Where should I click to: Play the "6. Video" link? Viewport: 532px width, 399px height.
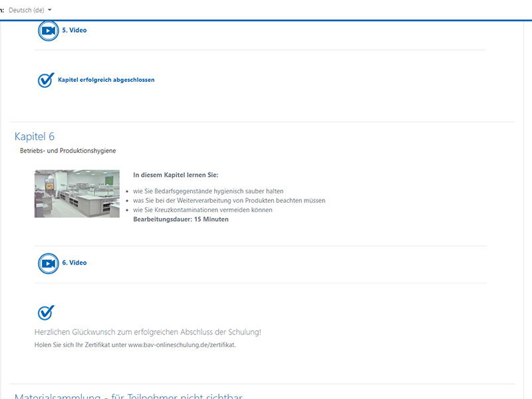(x=74, y=263)
